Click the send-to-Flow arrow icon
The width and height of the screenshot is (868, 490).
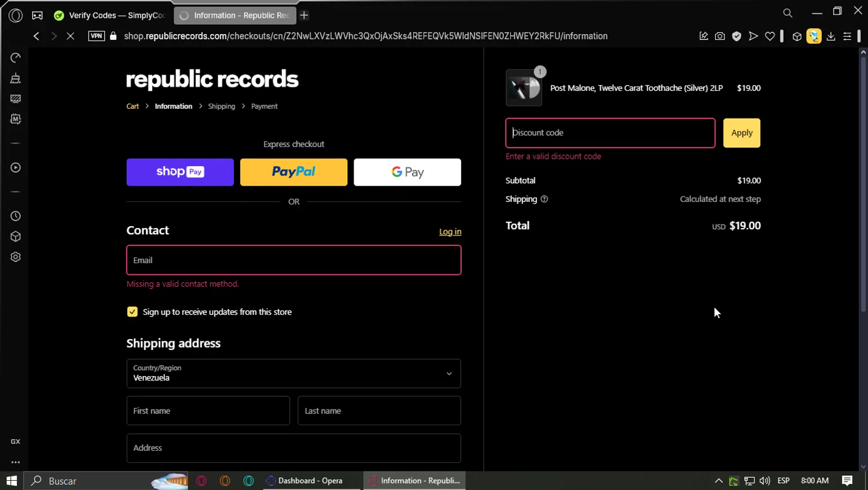pos(753,36)
